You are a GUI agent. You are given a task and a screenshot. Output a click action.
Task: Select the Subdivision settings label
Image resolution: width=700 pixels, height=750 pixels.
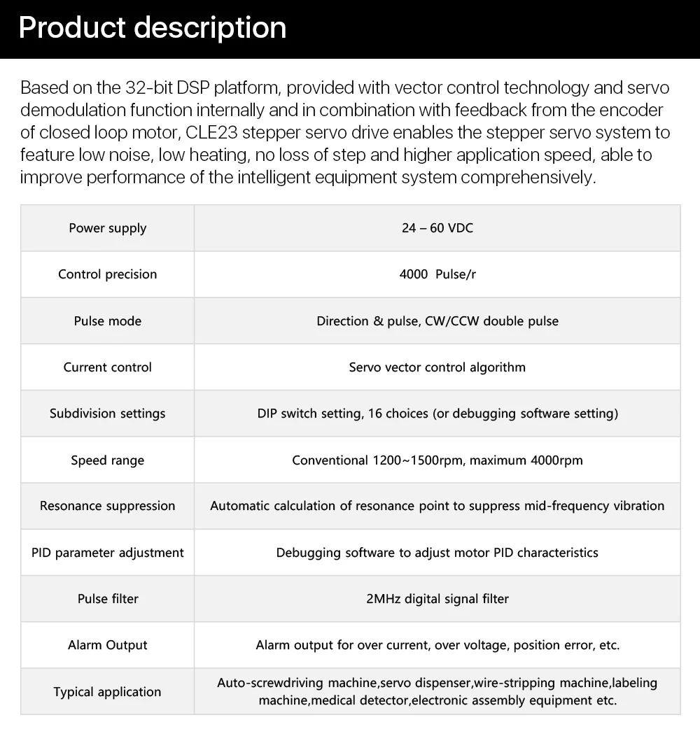pos(107,413)
